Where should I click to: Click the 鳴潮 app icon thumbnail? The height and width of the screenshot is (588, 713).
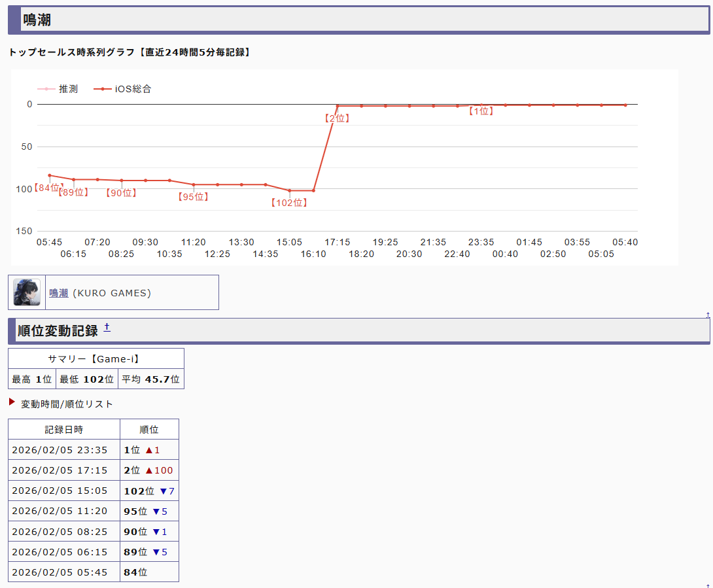pos(27,292)
